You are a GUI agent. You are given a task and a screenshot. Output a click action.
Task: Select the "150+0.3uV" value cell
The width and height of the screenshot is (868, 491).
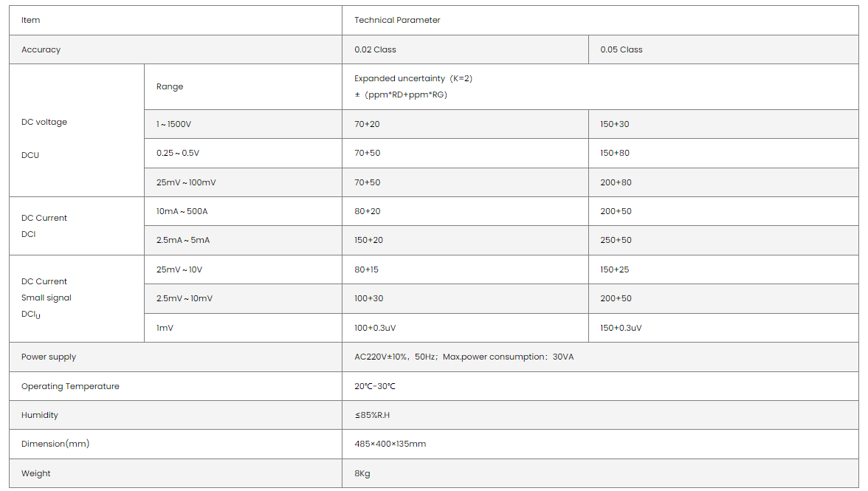pyautogui.click(x=621, y=328)
